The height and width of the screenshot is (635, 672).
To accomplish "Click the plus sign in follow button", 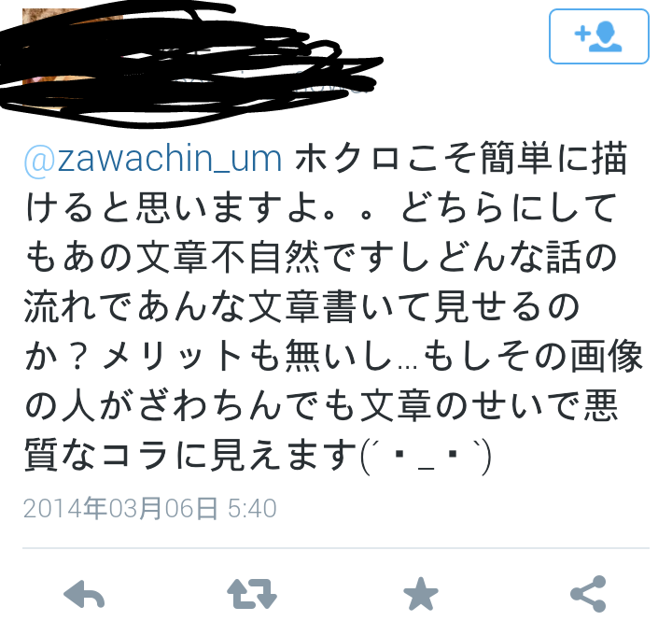I will [582, 34].
